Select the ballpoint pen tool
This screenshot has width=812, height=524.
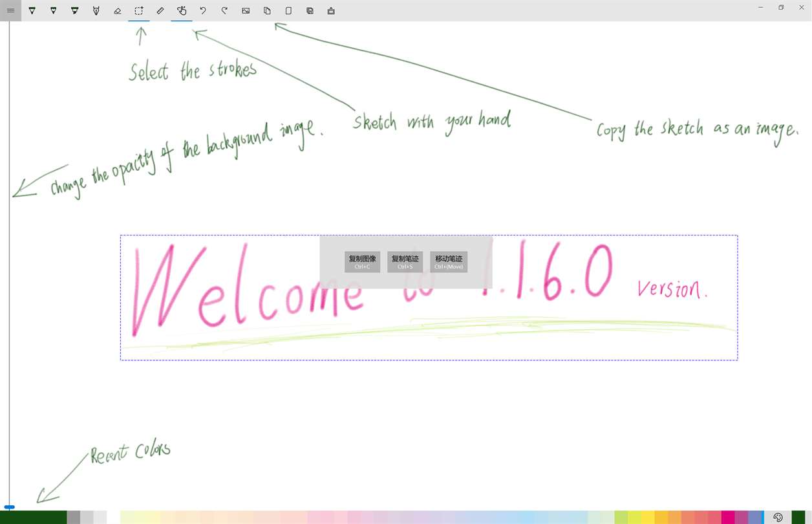pos(32,10)
